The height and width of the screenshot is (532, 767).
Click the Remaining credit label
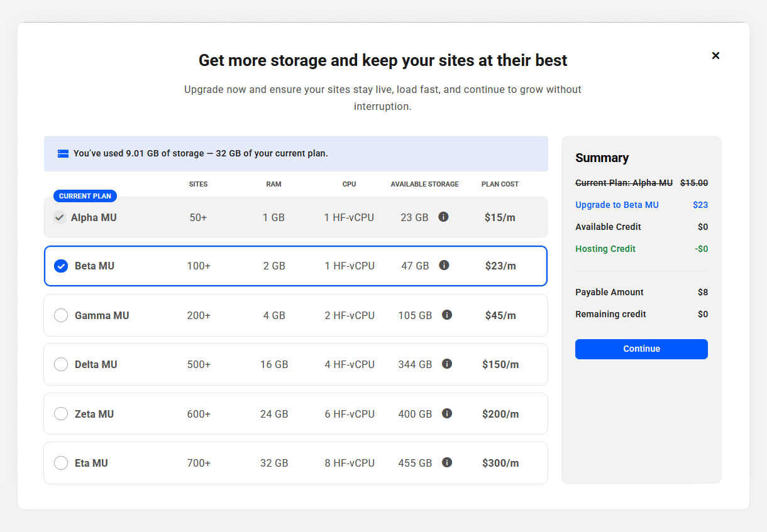[610, 314]
